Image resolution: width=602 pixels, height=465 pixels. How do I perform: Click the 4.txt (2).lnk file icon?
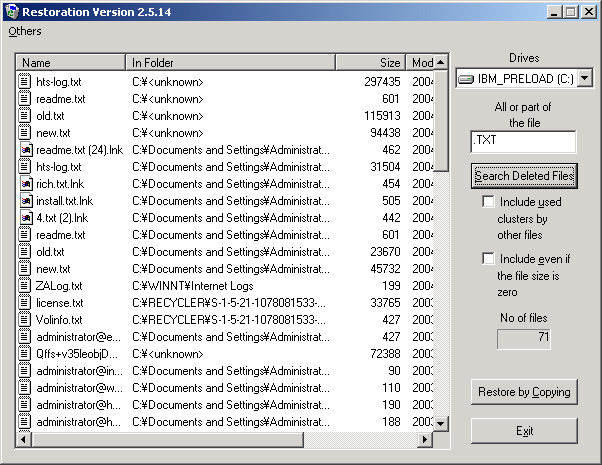[x=26, y=218]
